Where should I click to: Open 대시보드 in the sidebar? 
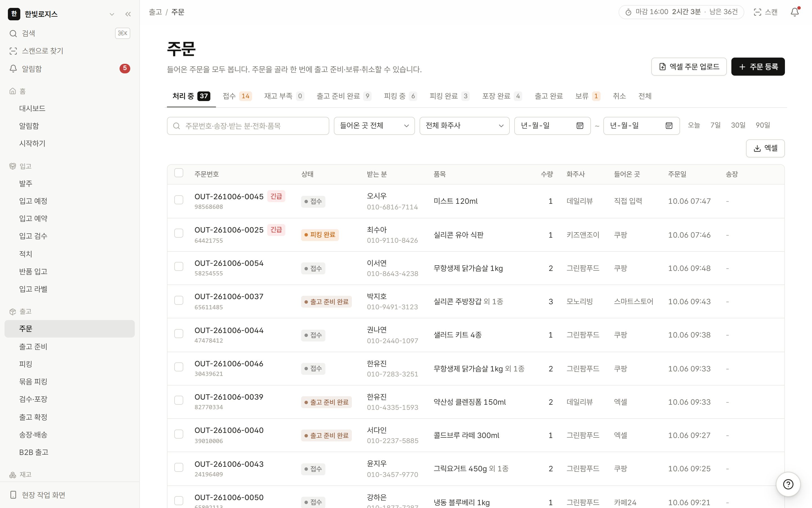pyautogui.click(x=69, y=108)
